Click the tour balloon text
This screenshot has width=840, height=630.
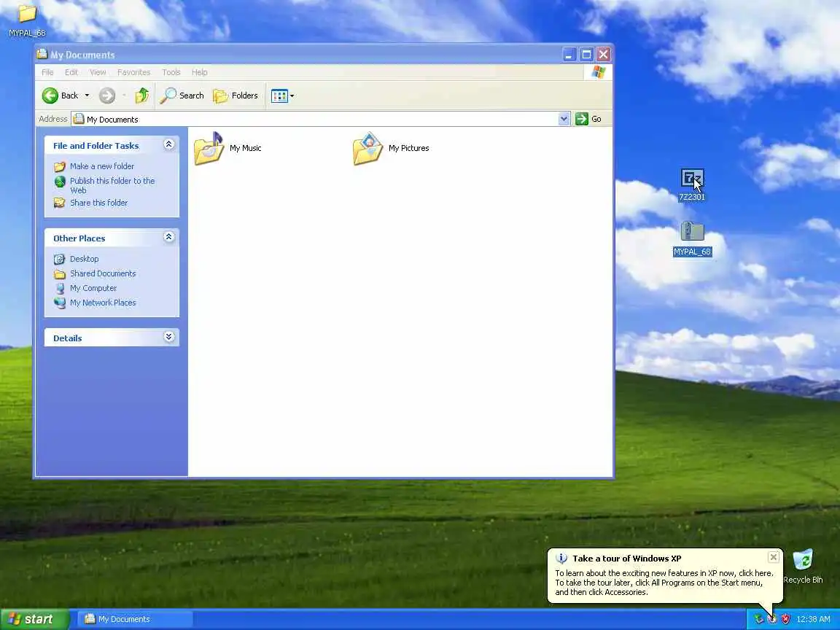664,583
